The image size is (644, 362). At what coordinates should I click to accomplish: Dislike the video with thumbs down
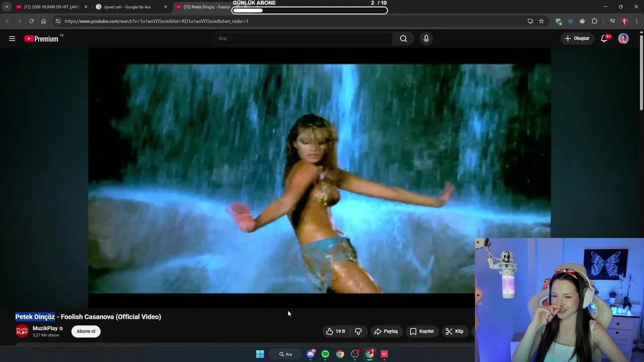click(359, 331)
